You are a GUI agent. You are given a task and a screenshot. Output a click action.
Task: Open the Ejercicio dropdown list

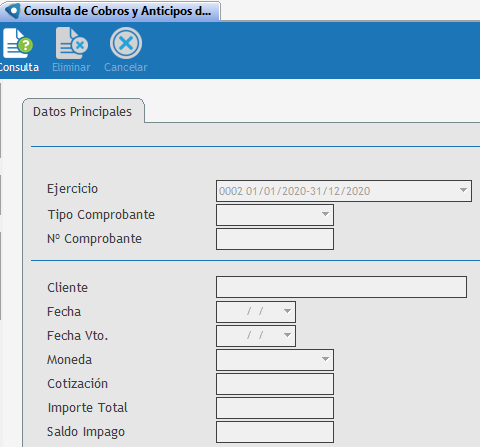pos(463,191)
